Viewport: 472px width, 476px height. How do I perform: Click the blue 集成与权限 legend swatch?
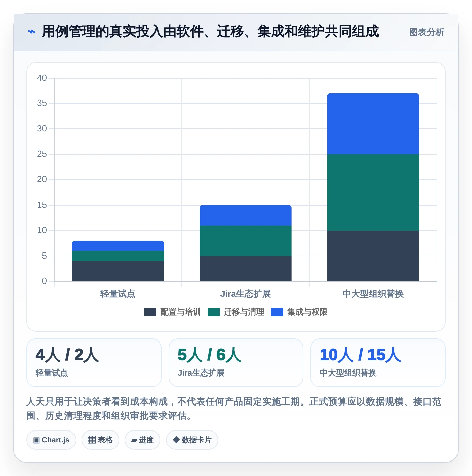(277, 312)
